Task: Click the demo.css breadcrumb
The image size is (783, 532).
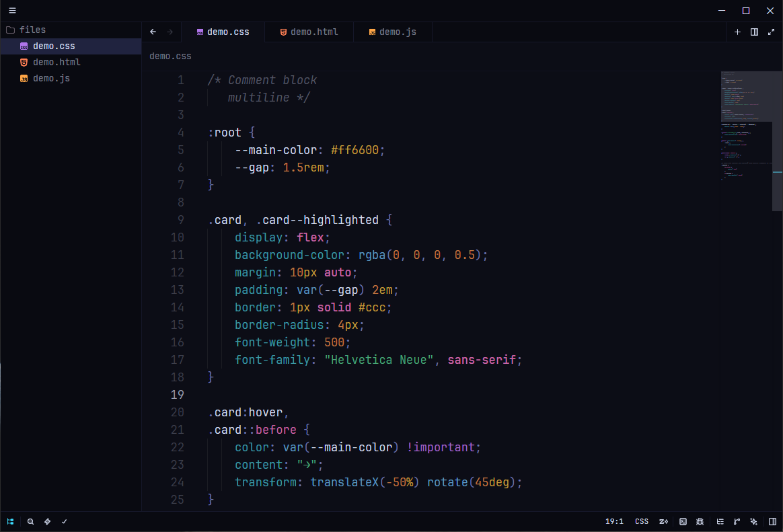Action: (170, 56)
